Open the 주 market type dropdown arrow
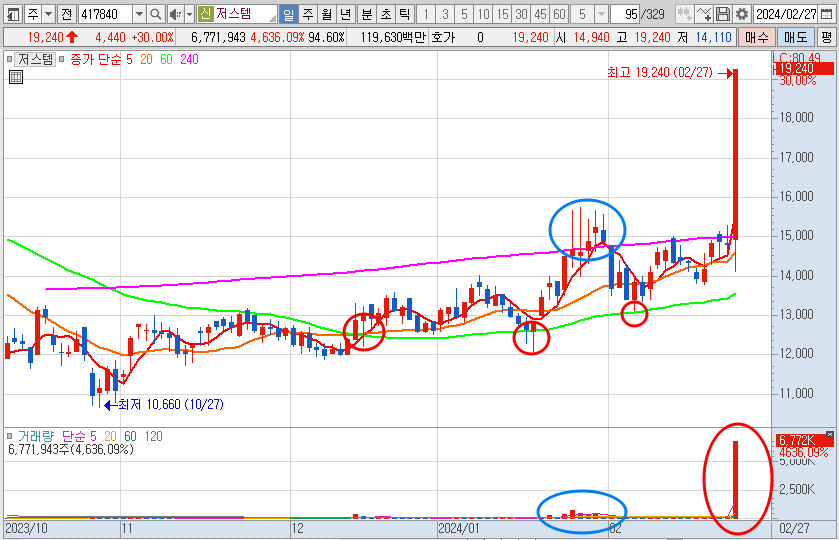Image resolution: width=839 pixels, height=540 pixels. point(48,14)
